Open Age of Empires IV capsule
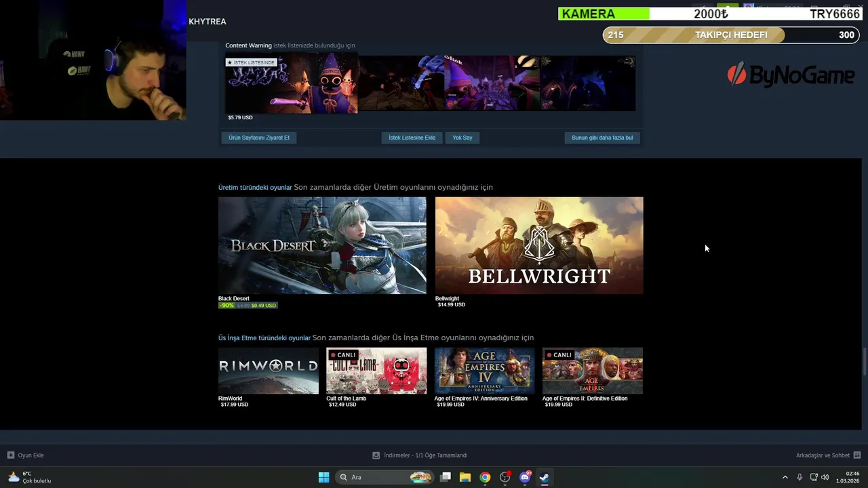 (x=484, y=371)
